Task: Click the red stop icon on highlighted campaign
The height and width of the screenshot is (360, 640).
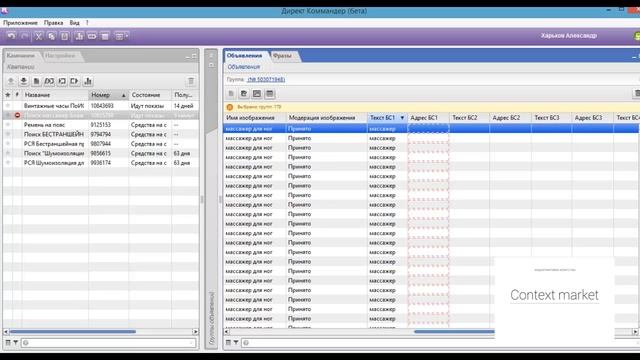Action: [17, 116]
